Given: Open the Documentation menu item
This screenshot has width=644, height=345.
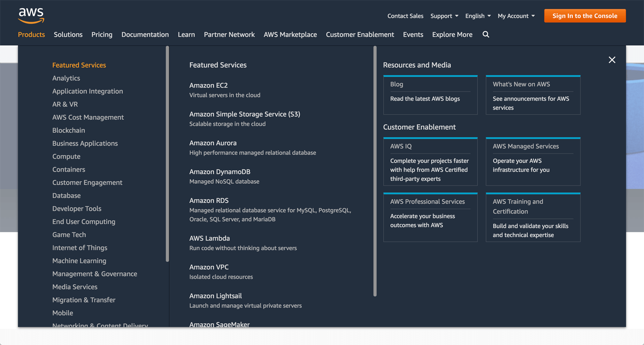Looking at the screenshot, I should tap(145, 34).
